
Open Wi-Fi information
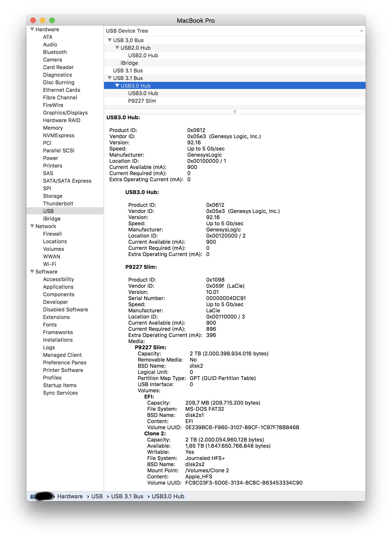pyautogui.click(x=49, y=264)
